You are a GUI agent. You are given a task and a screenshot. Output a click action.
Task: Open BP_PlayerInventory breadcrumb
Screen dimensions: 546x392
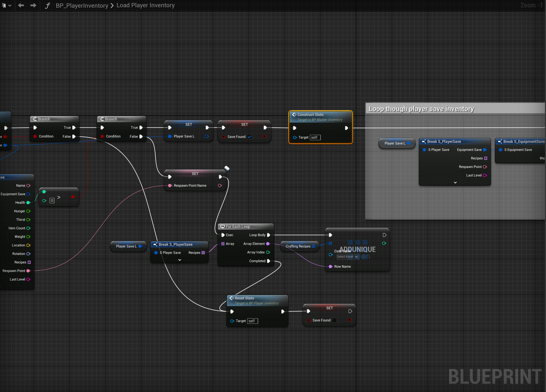click(x=82, y=6)
